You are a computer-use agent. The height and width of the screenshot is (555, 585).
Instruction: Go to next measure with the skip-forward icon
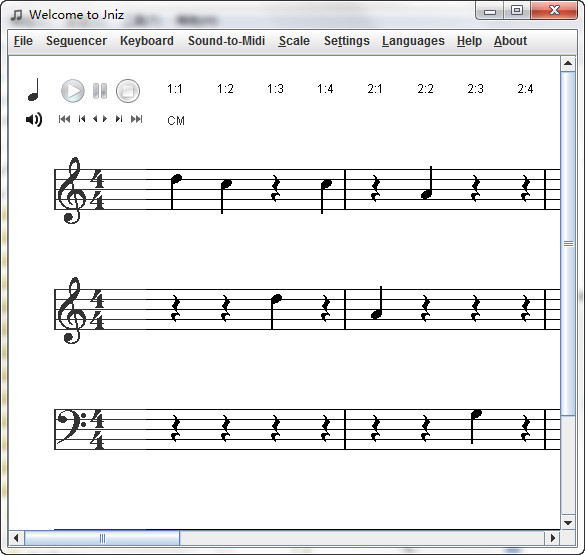pos(119,119)
